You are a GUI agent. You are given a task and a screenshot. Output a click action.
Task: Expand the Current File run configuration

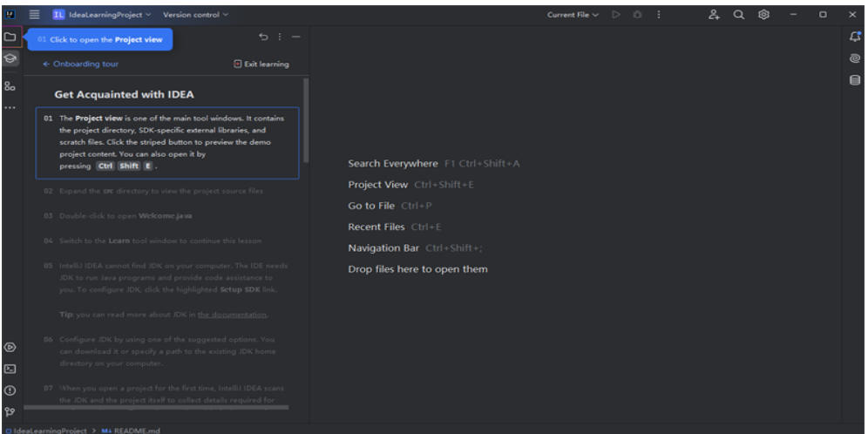pos(573,15)
